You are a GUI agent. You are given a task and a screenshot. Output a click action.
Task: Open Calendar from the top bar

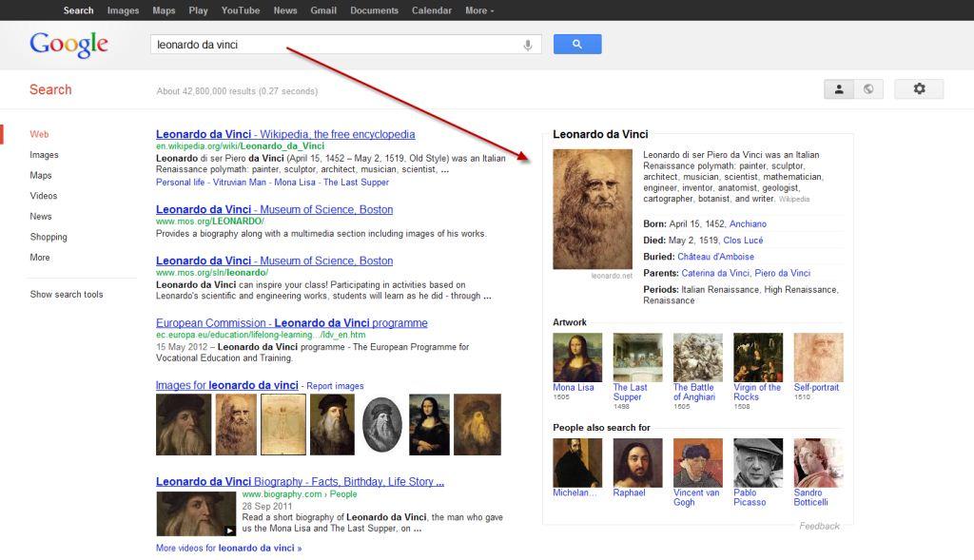pyautogui.click(x=432, y=10)
